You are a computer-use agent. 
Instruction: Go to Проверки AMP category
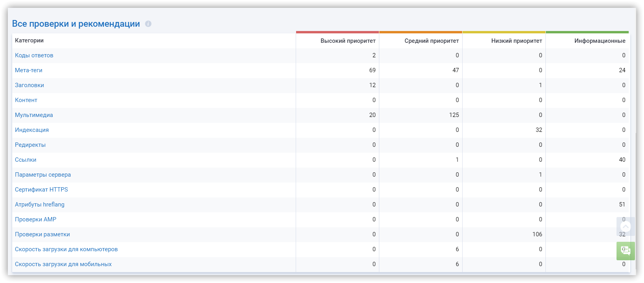click(36, 219)
